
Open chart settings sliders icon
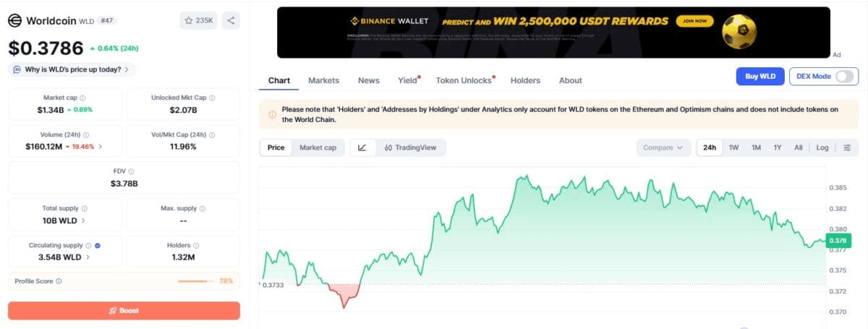click(847, 148)
